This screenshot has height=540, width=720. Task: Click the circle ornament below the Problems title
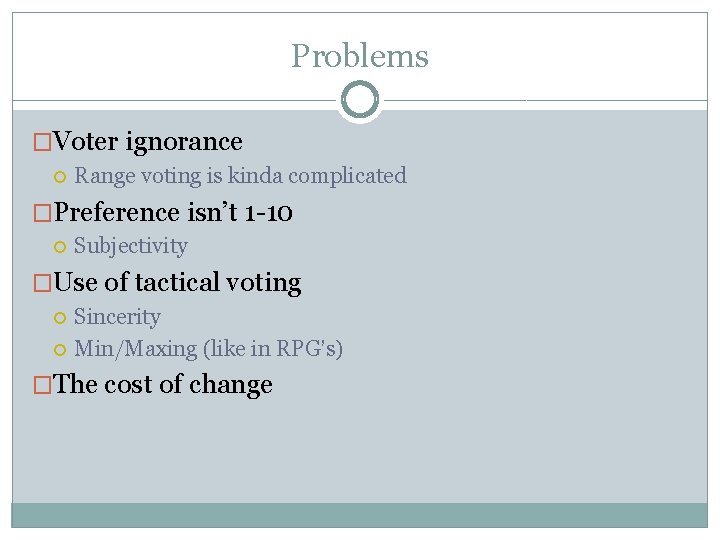pyautogui.click(x=360, y=100)
